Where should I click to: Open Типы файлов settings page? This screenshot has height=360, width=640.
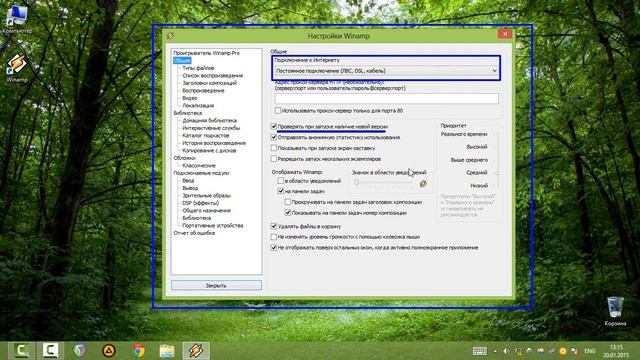click(198, 68)
